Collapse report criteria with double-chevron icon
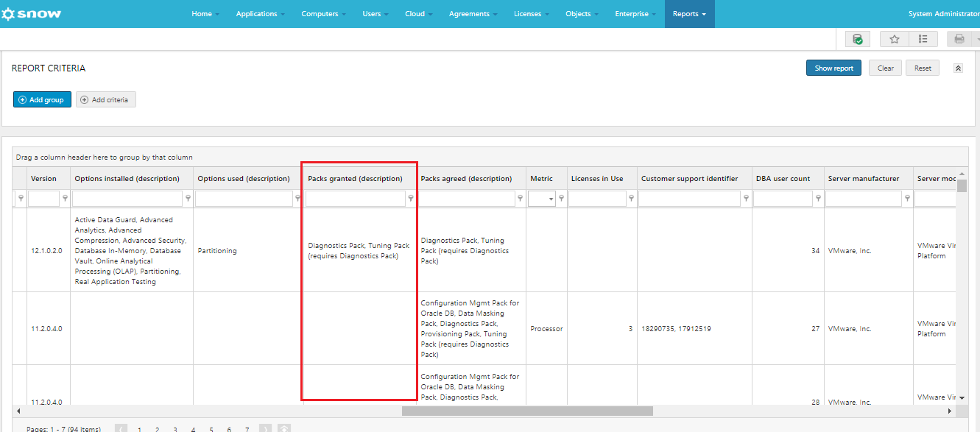 click(958, 68)
